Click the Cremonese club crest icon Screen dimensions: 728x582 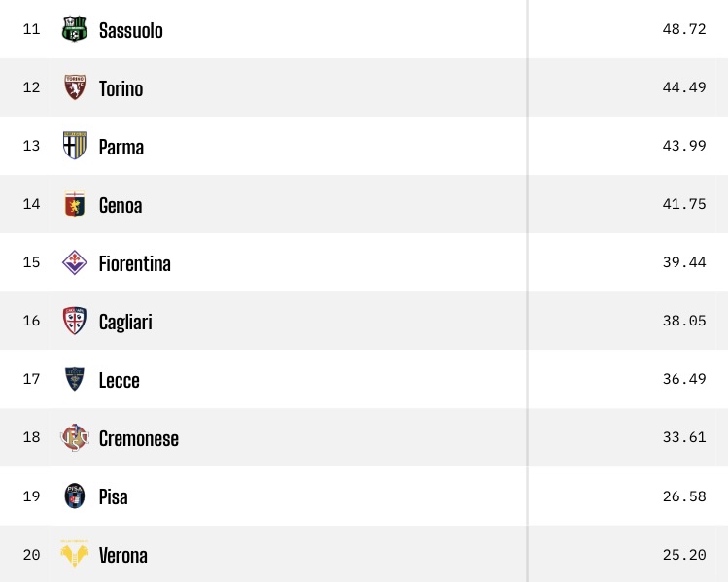pyautogui.click(x=75, y=438)
